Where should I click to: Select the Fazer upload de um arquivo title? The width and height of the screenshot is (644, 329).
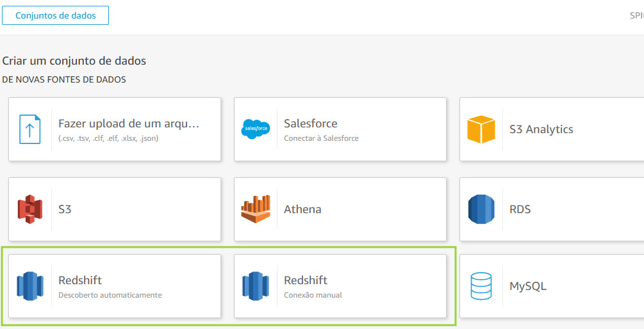[x=129, y=124]
